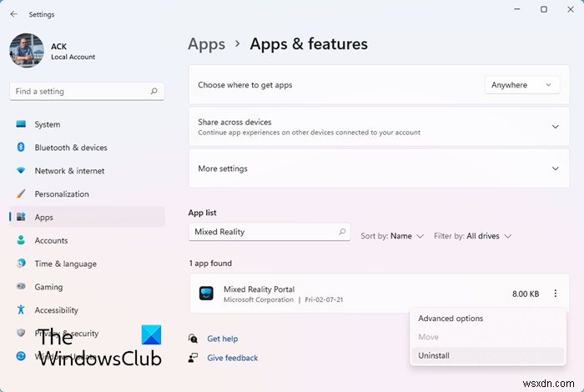The width and height of the screenshot is (584, 392).
Task: Click the Accounts person icon
Action: coord(21,240)
